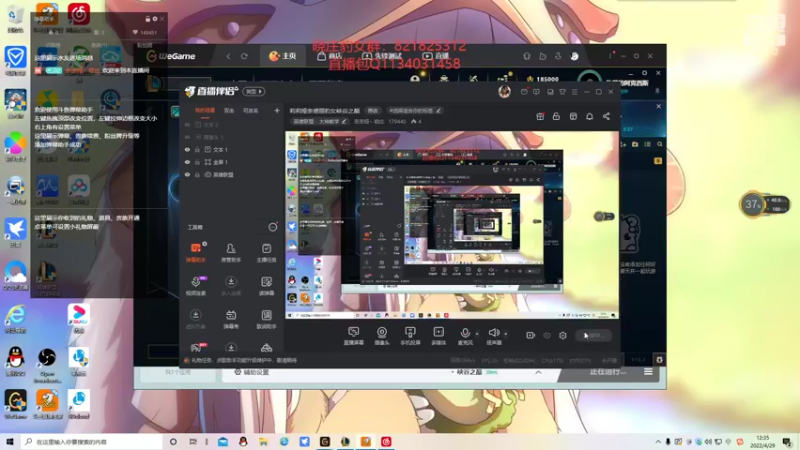This screenshot has width=800, height=450.
Task: Toggle the preview eye icon in bottom bar
Action: pyautogui.click(x=547, y=335)
